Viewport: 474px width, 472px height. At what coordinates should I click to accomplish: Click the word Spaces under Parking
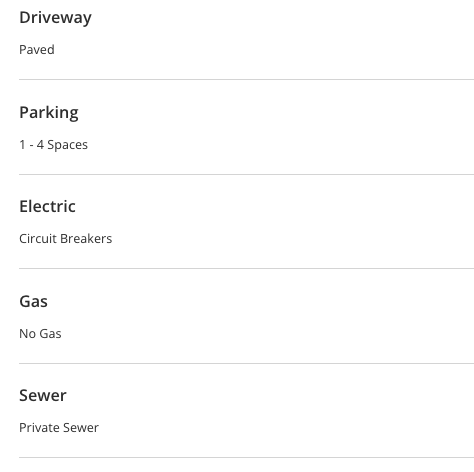pos(68,145)
